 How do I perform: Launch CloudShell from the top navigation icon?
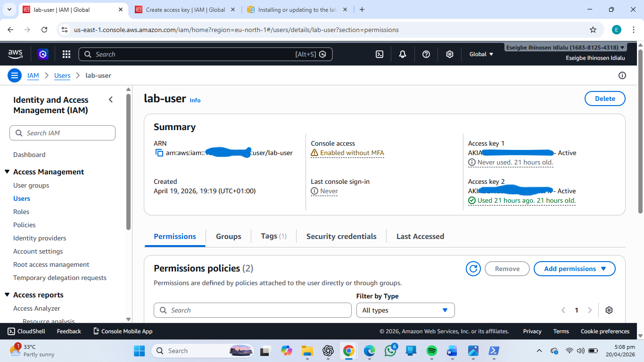point(379,54)
